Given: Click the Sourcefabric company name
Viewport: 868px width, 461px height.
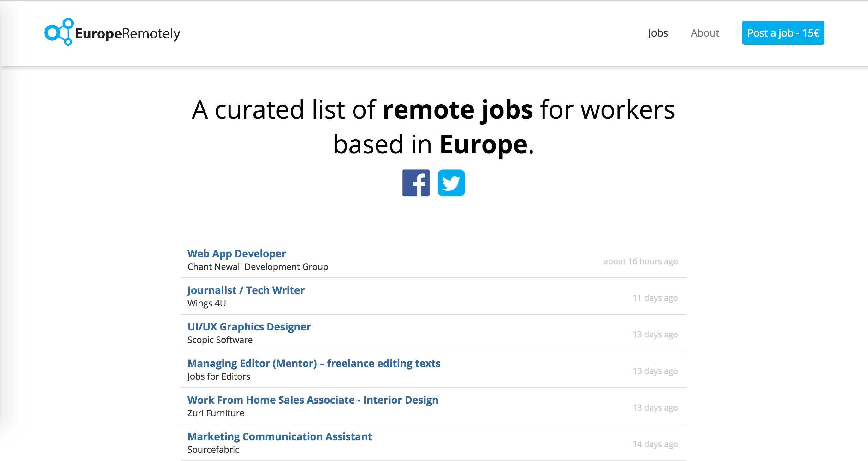Looking at the screenshot, I should (213, 449).
